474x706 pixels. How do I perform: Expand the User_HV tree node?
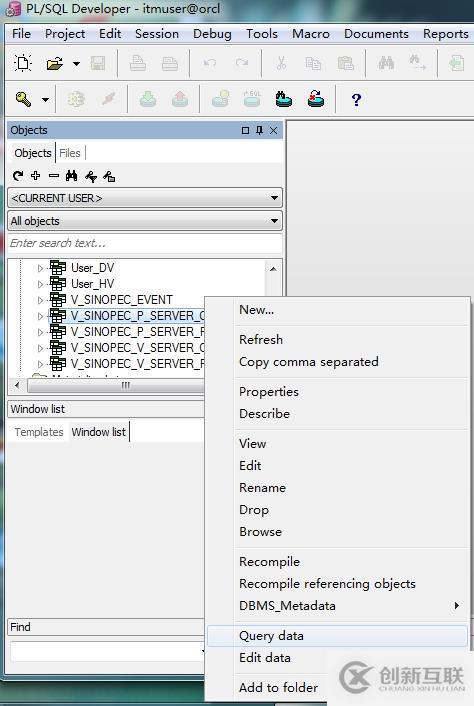[40, 284]
